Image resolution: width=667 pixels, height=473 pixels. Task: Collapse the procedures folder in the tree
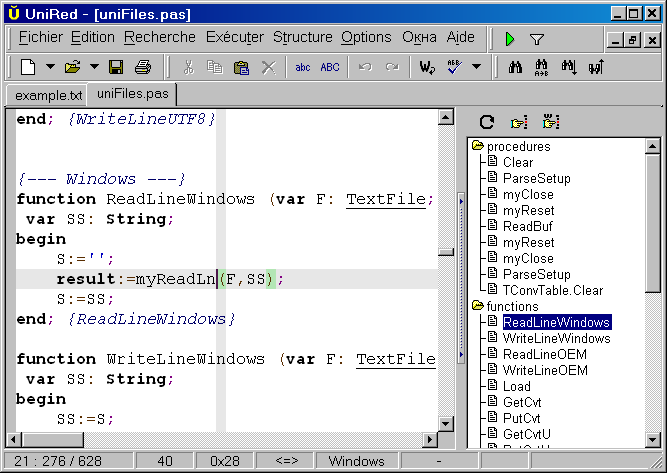pos(478,147)
